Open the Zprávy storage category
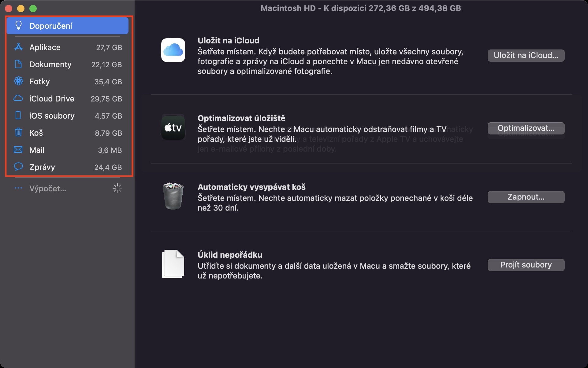 [x=42, y=167]
